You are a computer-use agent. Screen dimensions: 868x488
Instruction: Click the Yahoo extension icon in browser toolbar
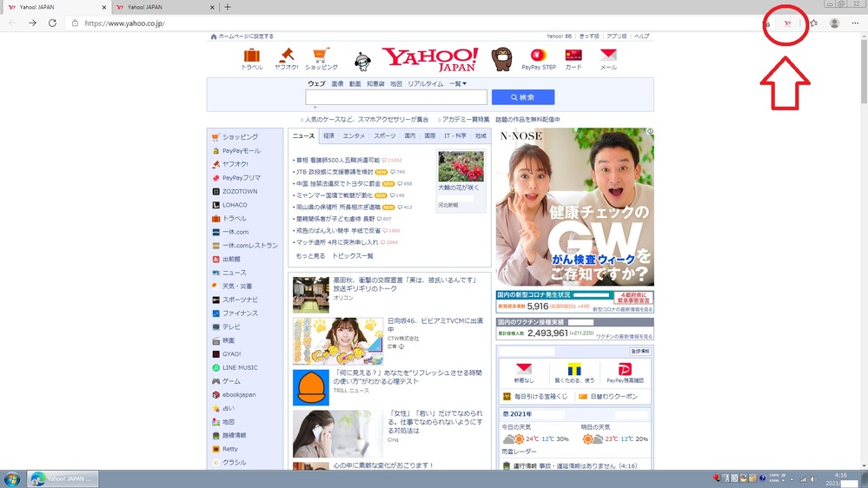pos(787,23)
